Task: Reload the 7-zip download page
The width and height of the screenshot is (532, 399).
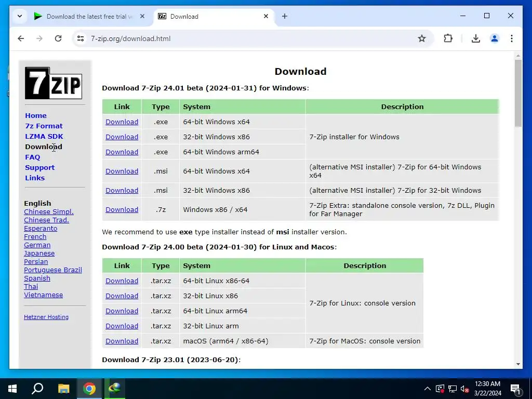Action: 58,38
